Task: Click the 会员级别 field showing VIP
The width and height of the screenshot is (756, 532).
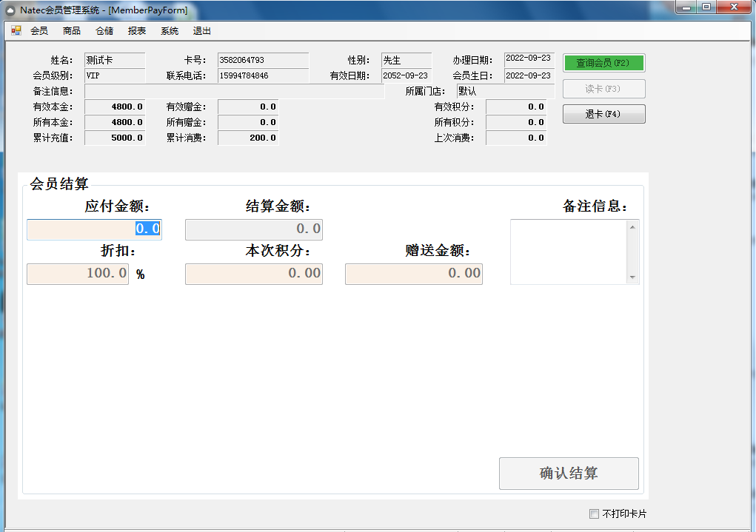Action: coord(115,75)
